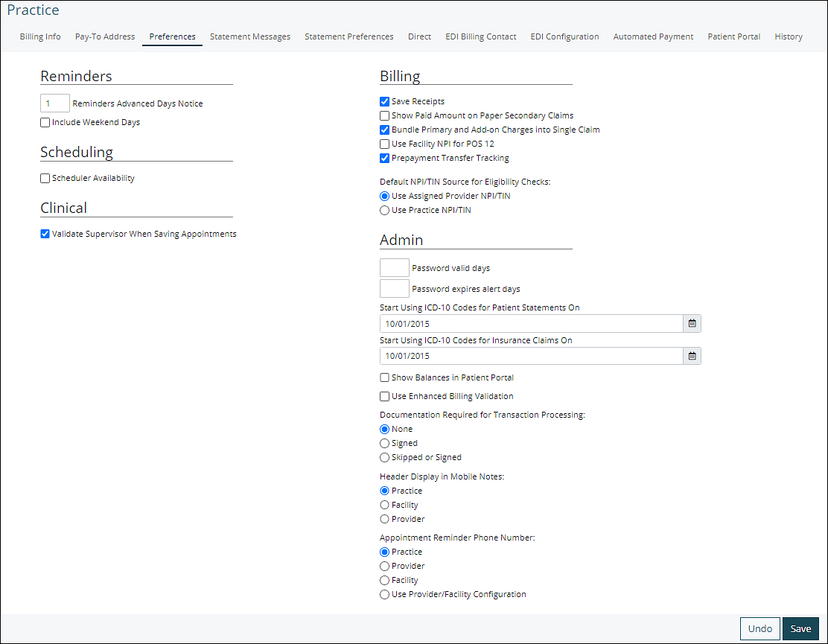Switch to the Direct tab

click(x=419, y=36)
